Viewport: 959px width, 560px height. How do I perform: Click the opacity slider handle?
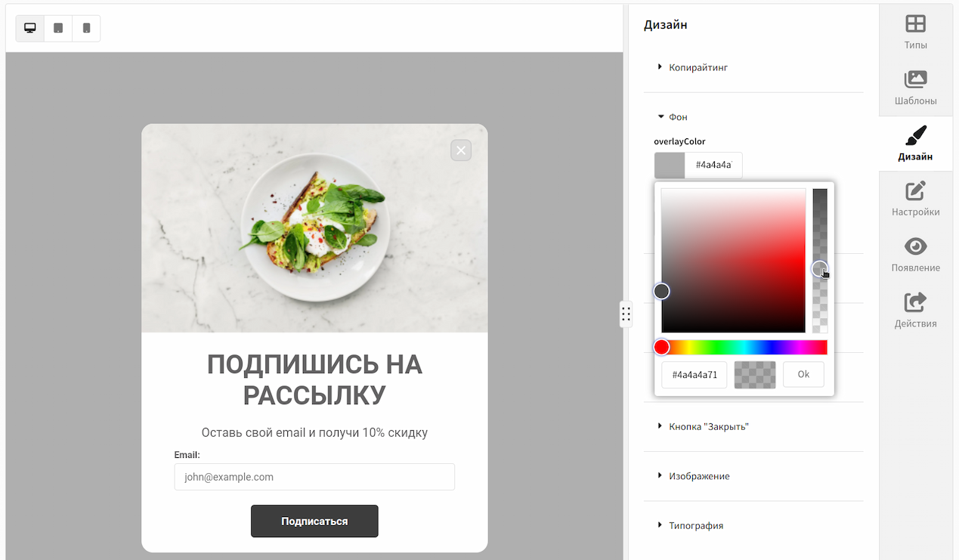[820, 268]
